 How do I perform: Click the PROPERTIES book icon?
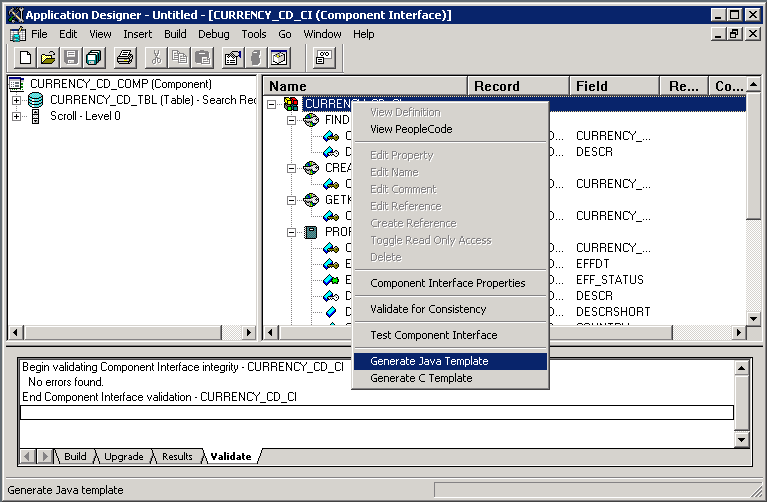pyautogui.click(x=311, y=232)
